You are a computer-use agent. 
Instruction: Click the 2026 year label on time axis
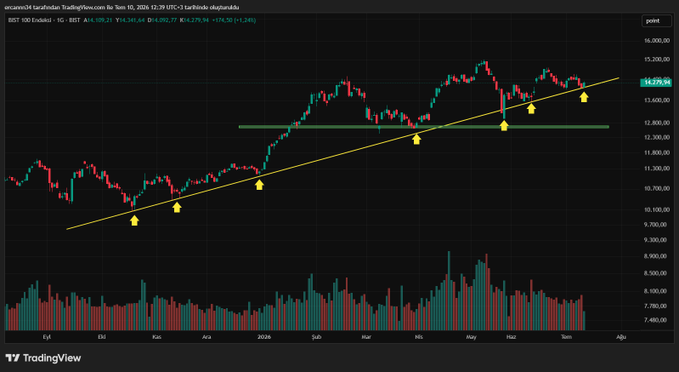[x=263, y=337]
